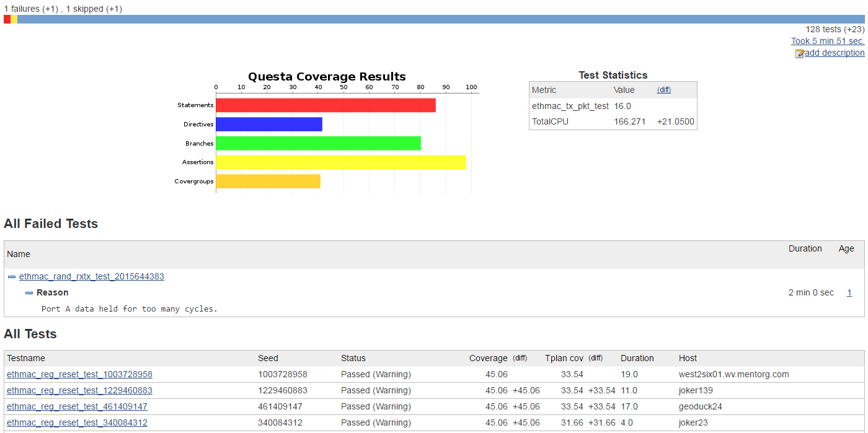Click the 2 min 0 sec duration

[x=811, y=292]
